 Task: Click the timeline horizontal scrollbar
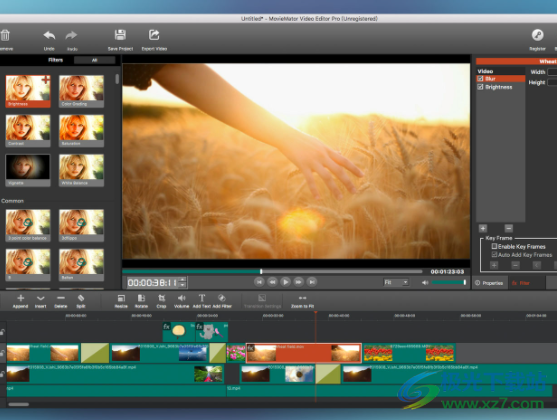pyautogui.click(x=18, y=404)
